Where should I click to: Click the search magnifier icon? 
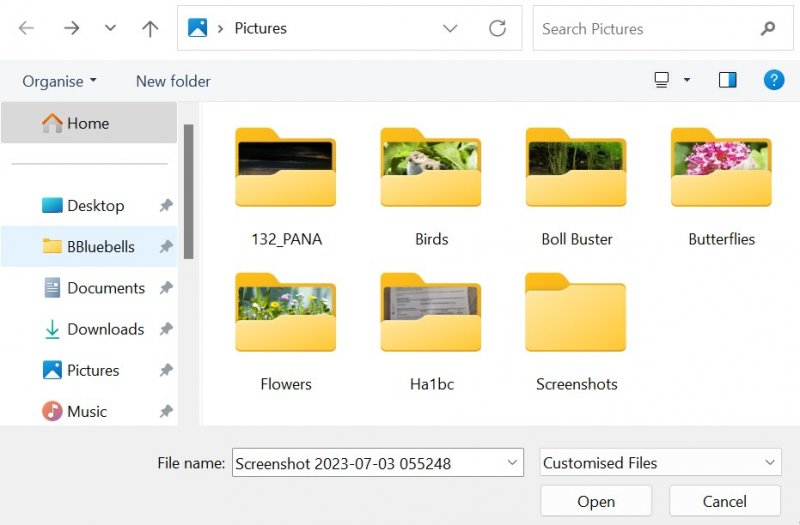[x=768, y=29]
